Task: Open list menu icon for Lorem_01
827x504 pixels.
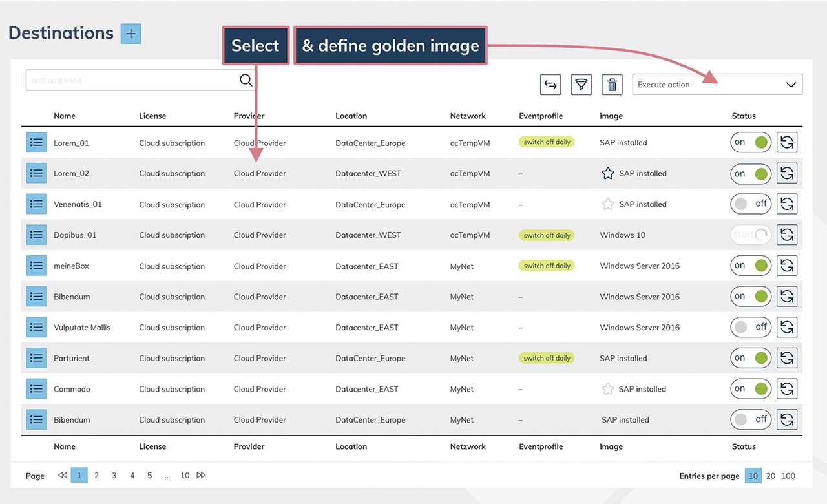Action: (36, 143)
